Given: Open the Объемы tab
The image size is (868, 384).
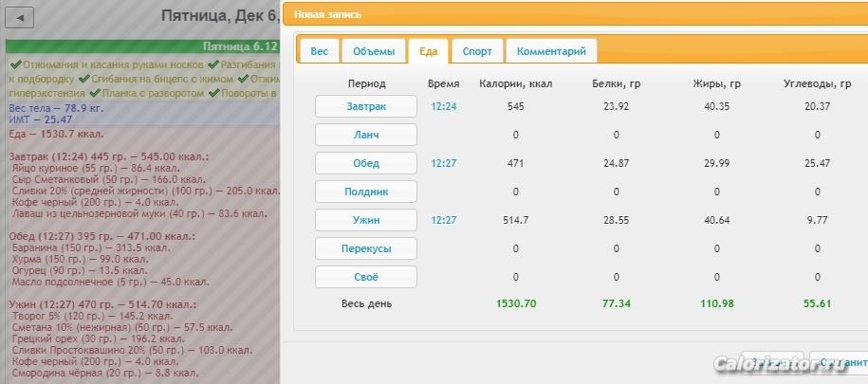Looking at the screenshot, I should pos(374,51).
